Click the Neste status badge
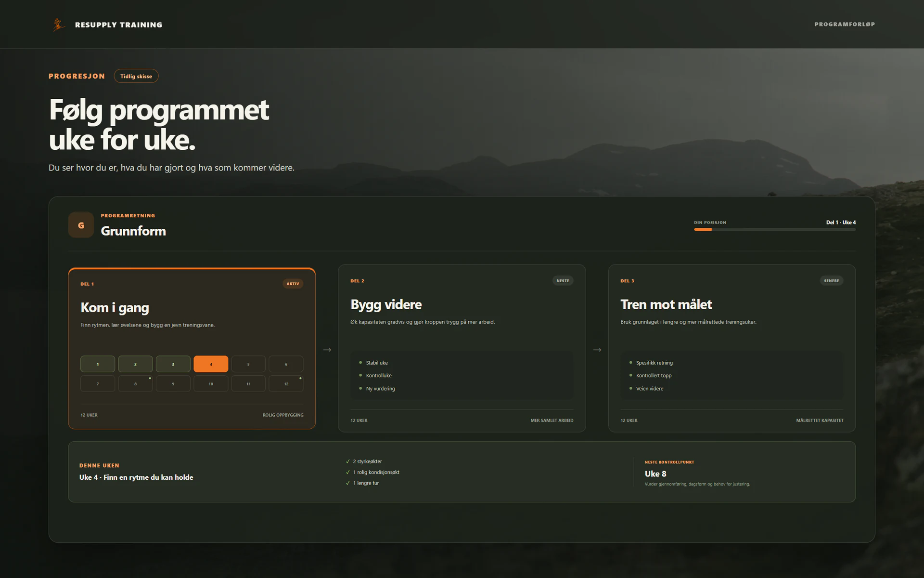The width and height of the screenshot is (924, 578). point(563,281)
